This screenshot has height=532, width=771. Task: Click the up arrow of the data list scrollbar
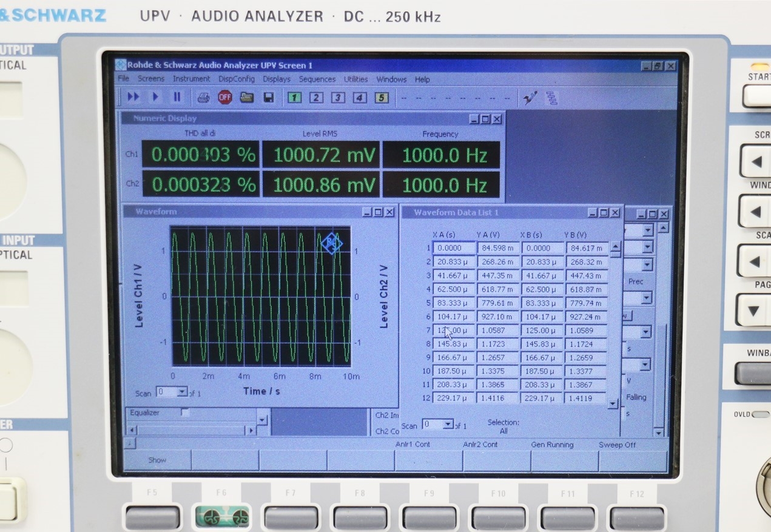point(616,247)
